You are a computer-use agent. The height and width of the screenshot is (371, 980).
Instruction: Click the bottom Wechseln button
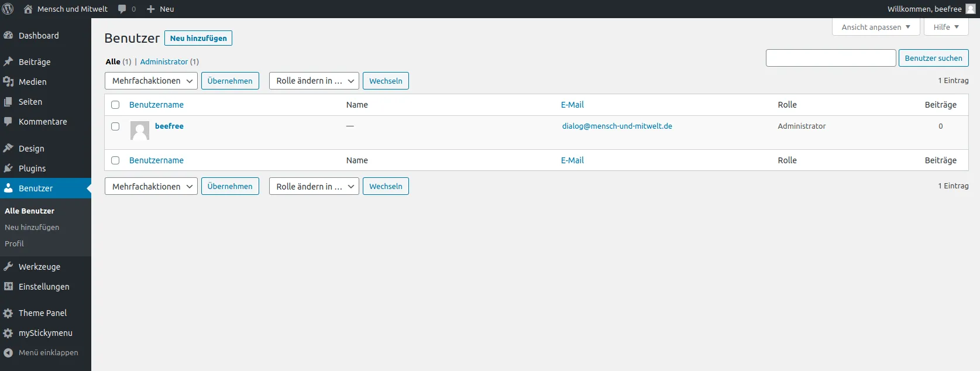[x=386, y=186]
